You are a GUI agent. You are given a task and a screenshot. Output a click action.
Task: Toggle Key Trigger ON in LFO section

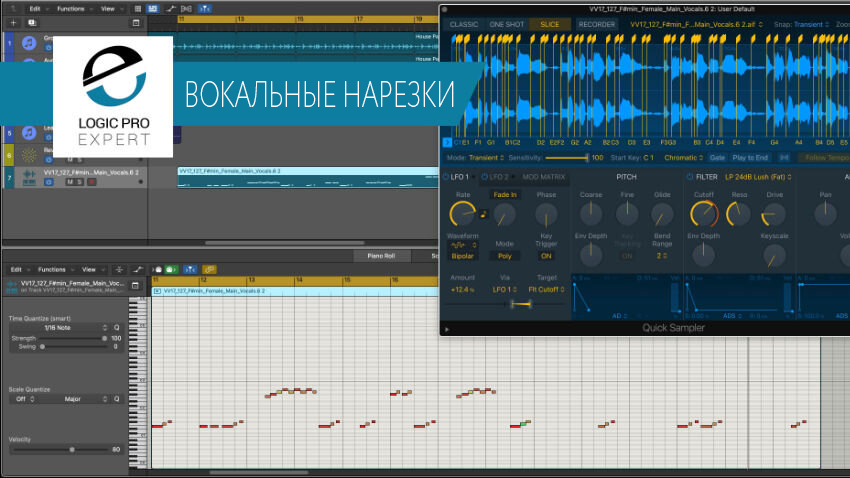(x=546, y=256)
